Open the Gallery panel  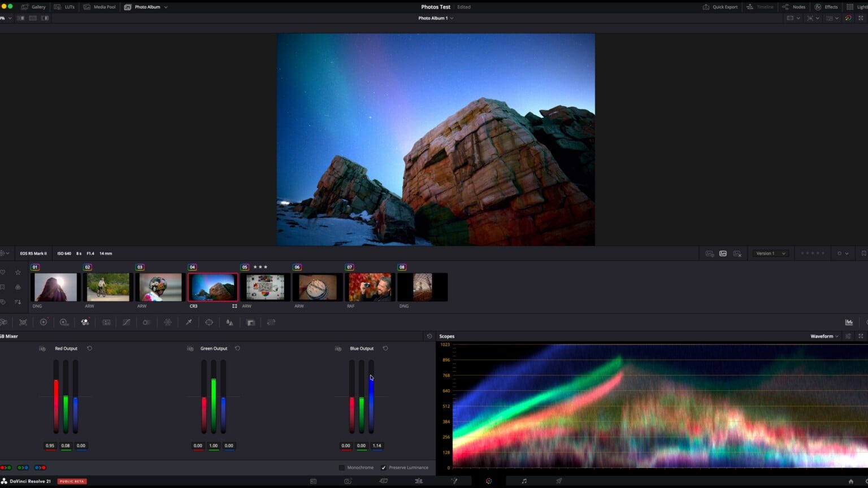click(x=34, y=7)
